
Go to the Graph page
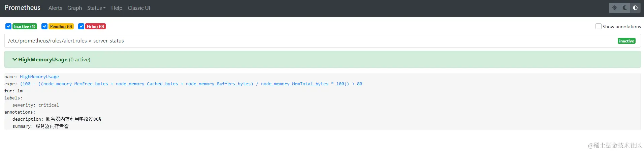(x=74, y=8)
